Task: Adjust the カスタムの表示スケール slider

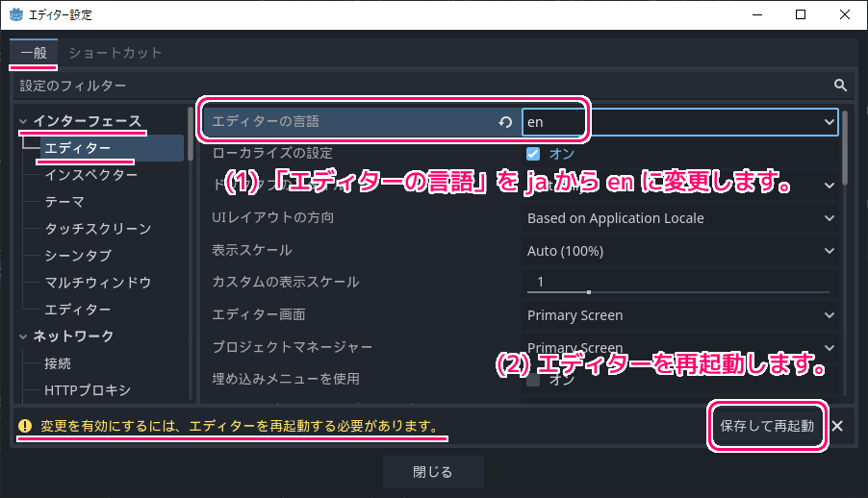Action: coord(679,291)
